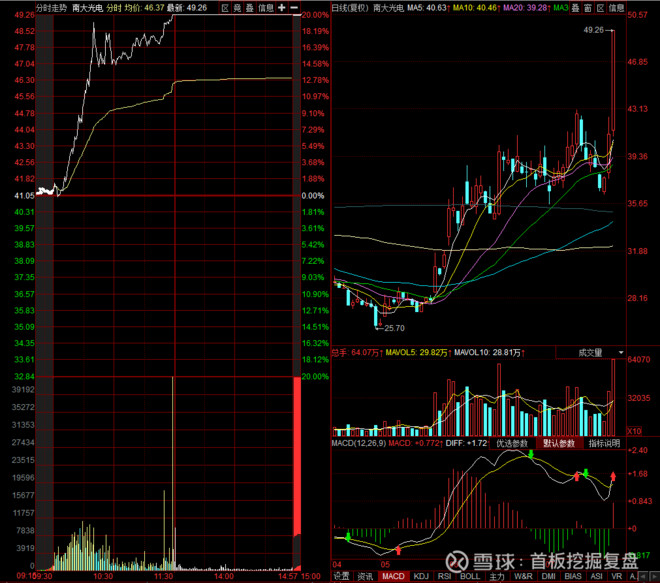
Task: Open the 设置 tab at the bottom
Action: [x=342, y=576]
